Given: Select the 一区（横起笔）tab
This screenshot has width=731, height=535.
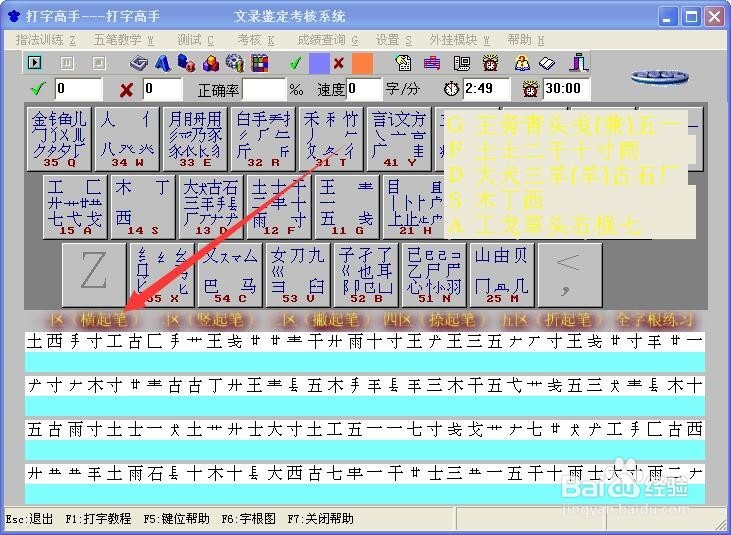Looking at the screenshot, I should (x=93, y=320).
